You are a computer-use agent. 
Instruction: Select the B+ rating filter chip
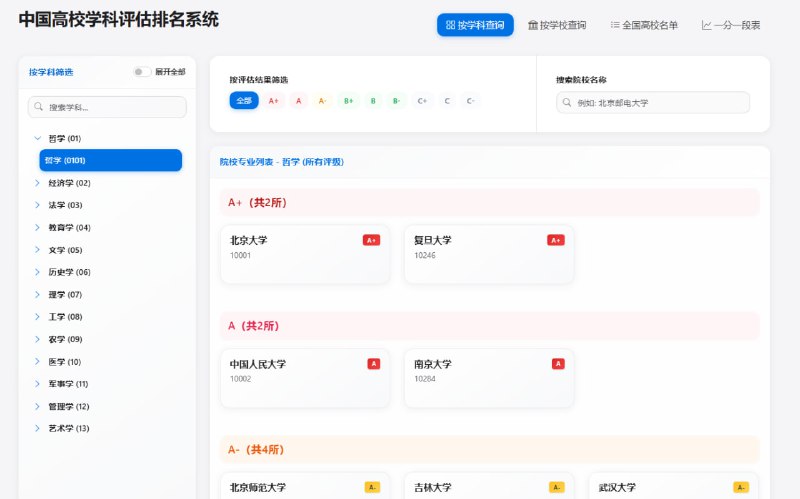(348, 100)
